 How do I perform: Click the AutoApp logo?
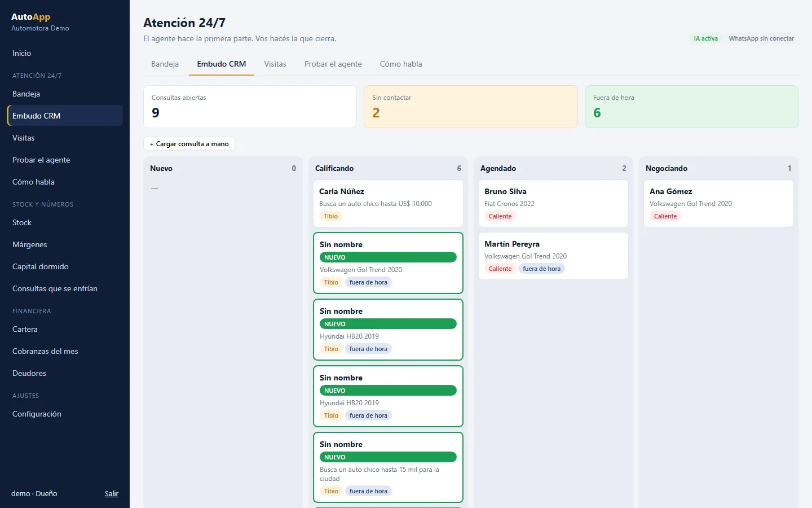click(30, 17)
